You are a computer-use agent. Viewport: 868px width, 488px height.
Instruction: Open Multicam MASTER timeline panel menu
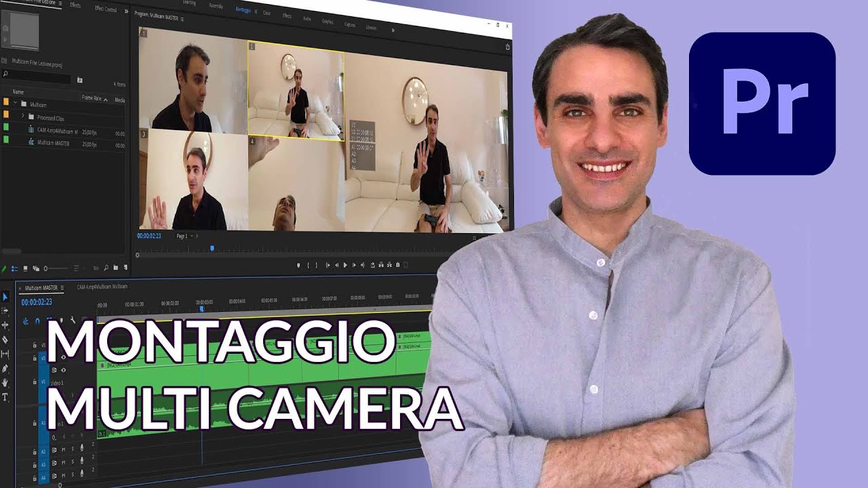coord(62,287)
